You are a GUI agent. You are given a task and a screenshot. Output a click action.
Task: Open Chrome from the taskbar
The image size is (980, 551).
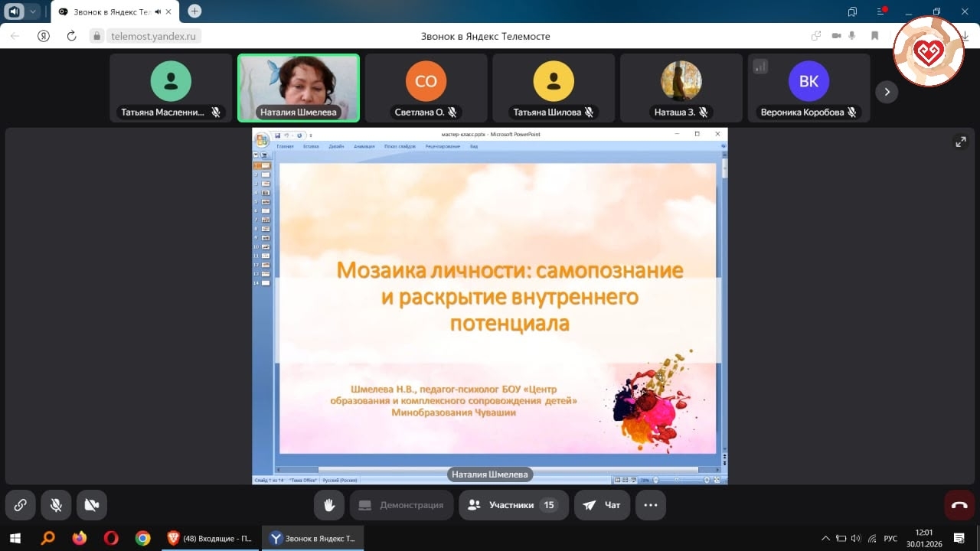point(142,538)
